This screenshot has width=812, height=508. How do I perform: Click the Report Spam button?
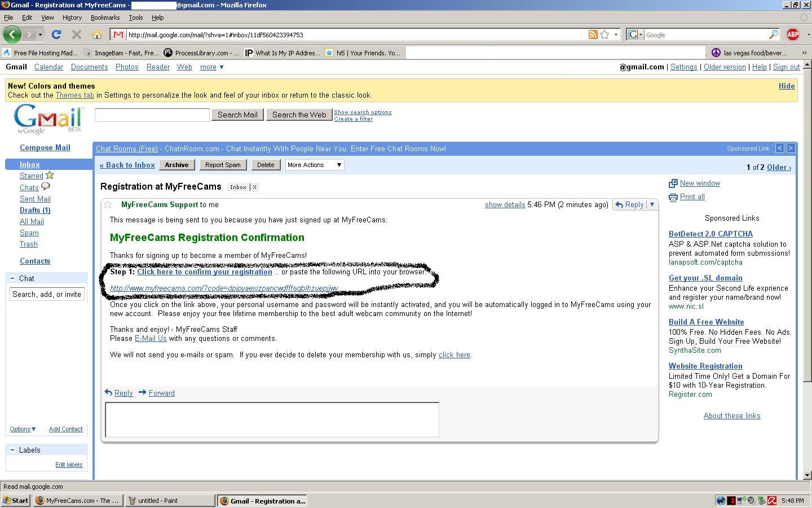pyautogui.click(x=223, y=165)
